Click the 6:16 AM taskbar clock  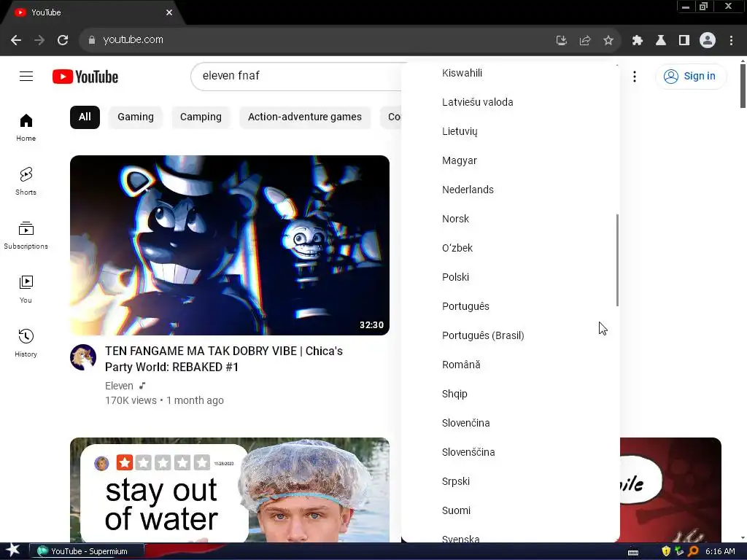[720, 551]
